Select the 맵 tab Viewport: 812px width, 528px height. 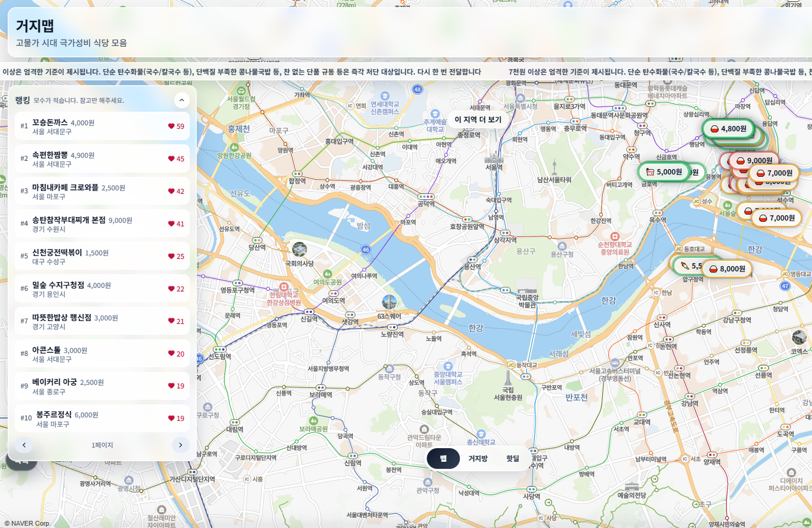[x=443, y=458]
